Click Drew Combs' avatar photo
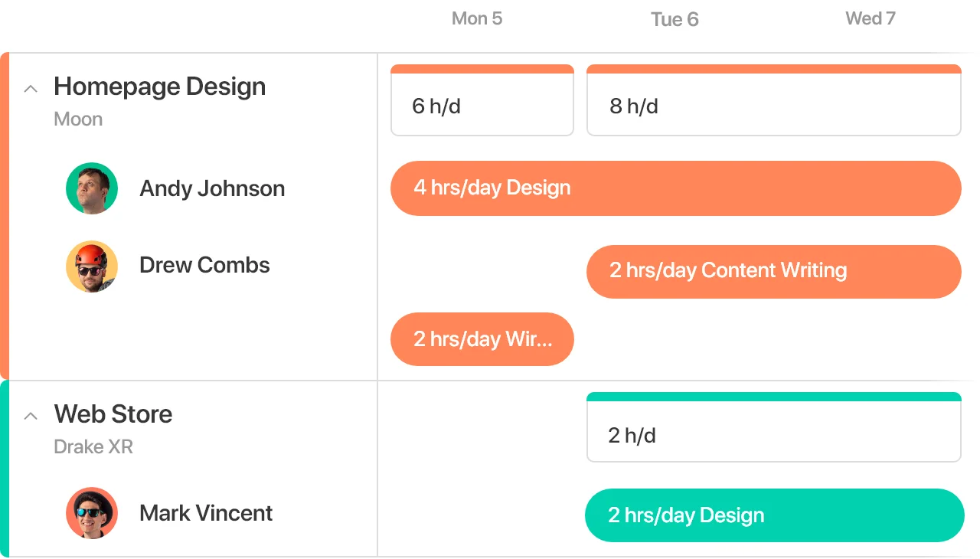Screen dimensions: 980x559 (92, 266)
